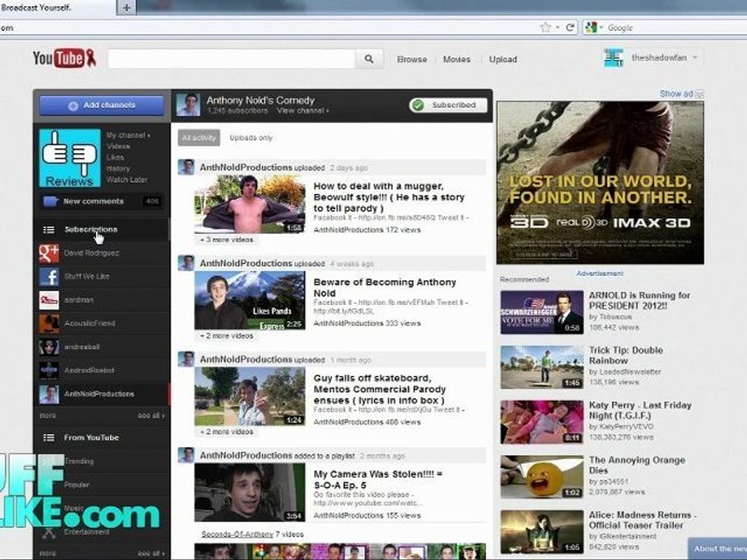This screenshot has height=560, width=747.
Task: Expand My channel menu
Action: (x=128, y=135)
